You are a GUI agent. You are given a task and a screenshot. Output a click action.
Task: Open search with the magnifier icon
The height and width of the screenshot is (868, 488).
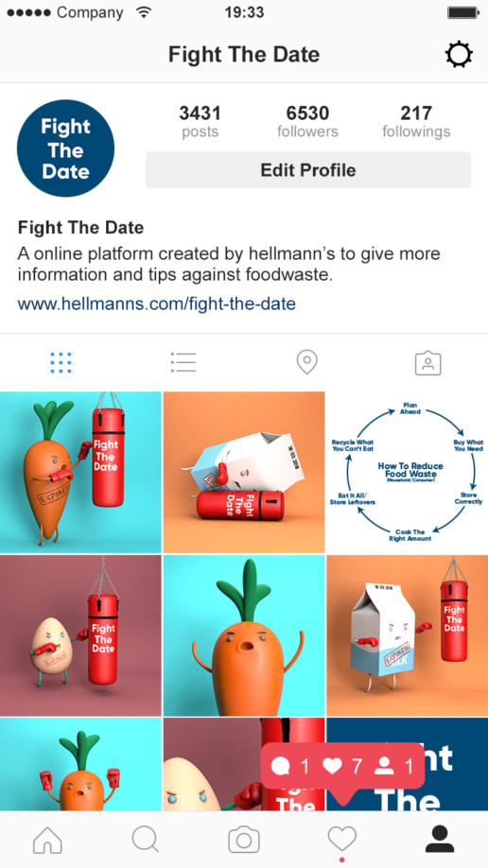(x=146, y=840)
